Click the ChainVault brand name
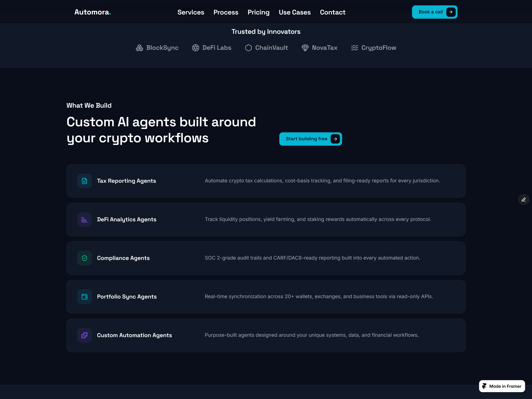Viewport: 532px width, 399px height. (x=271, y=48)
